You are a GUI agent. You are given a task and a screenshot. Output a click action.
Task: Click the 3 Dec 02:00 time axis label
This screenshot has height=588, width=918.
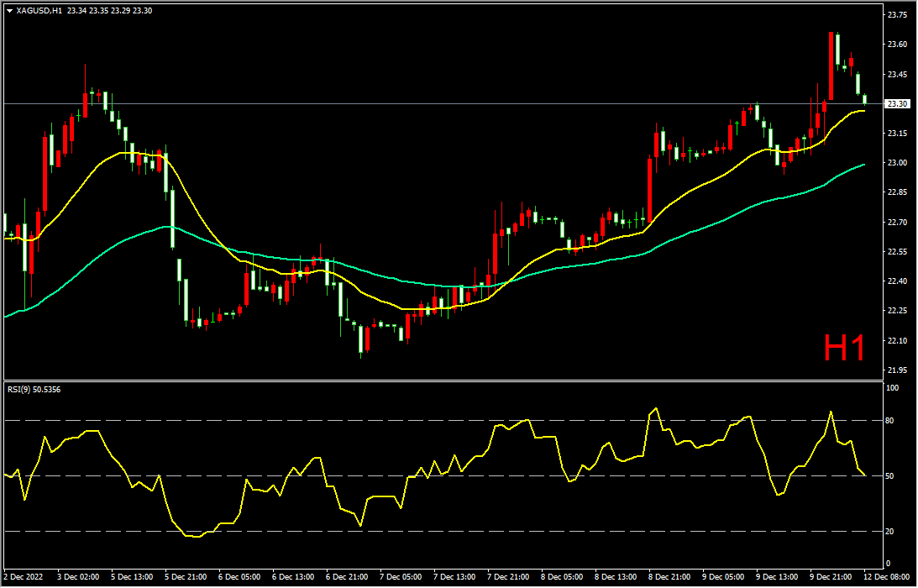tap(78, 577)
